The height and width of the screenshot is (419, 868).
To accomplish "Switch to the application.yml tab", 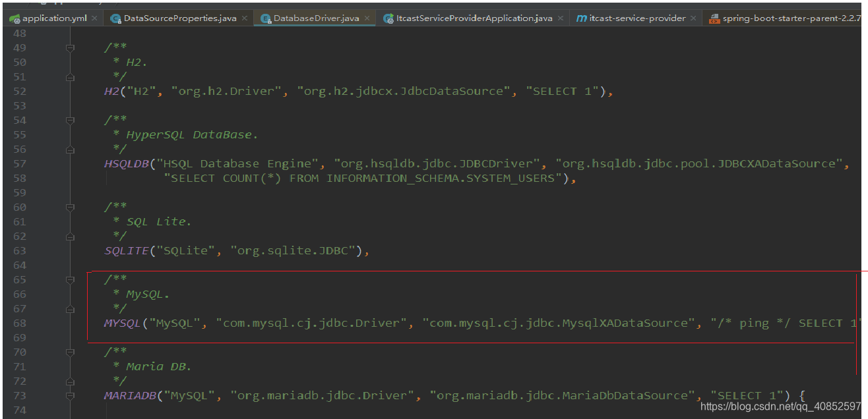I will tap(56, 18).
